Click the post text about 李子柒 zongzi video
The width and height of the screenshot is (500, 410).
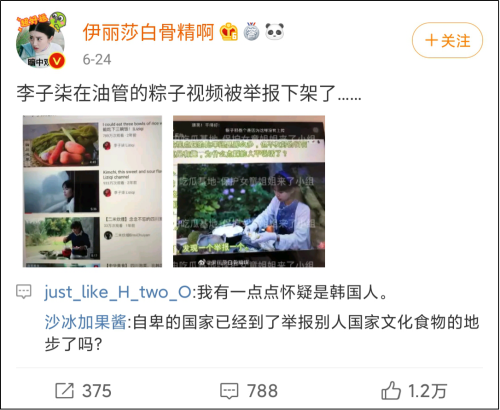(189, 93)
